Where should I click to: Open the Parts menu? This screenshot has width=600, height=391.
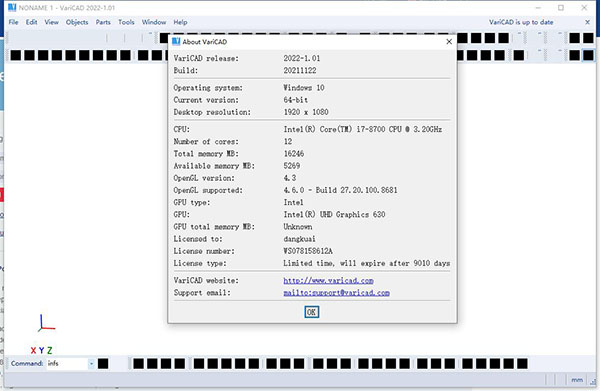pos(103,22)
